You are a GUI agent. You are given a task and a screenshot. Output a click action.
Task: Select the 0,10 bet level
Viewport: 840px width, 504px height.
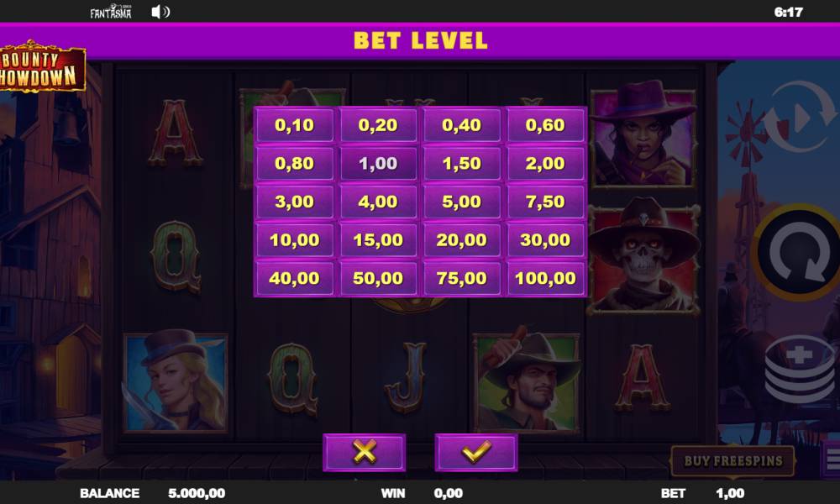(295, 125)
